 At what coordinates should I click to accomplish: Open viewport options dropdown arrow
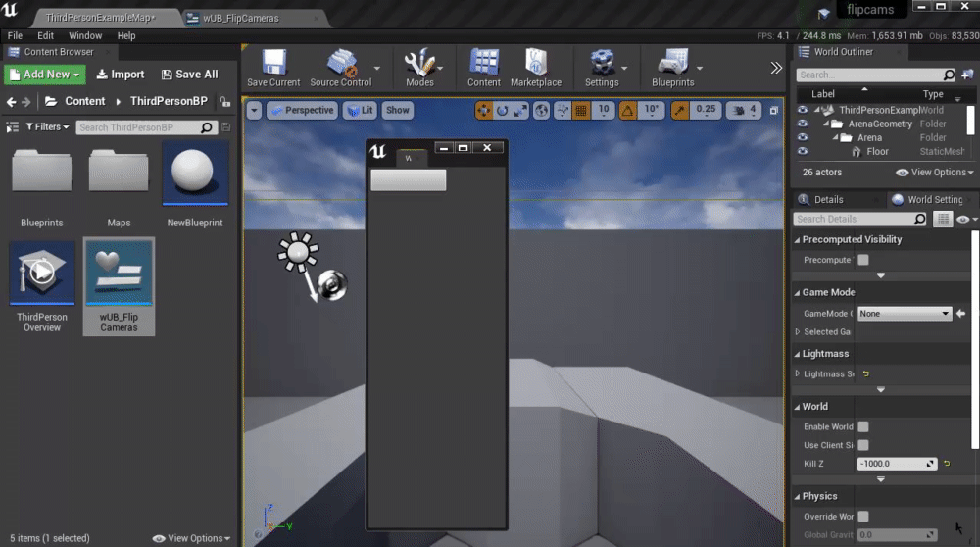pyautogui.click(x=254, y=111)
